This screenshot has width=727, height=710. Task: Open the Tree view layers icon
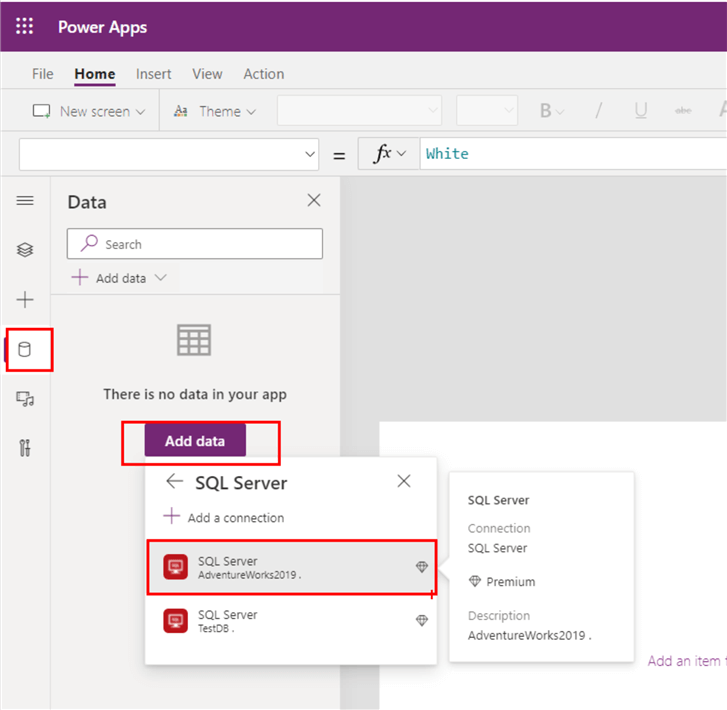click(x=25, y=250)
